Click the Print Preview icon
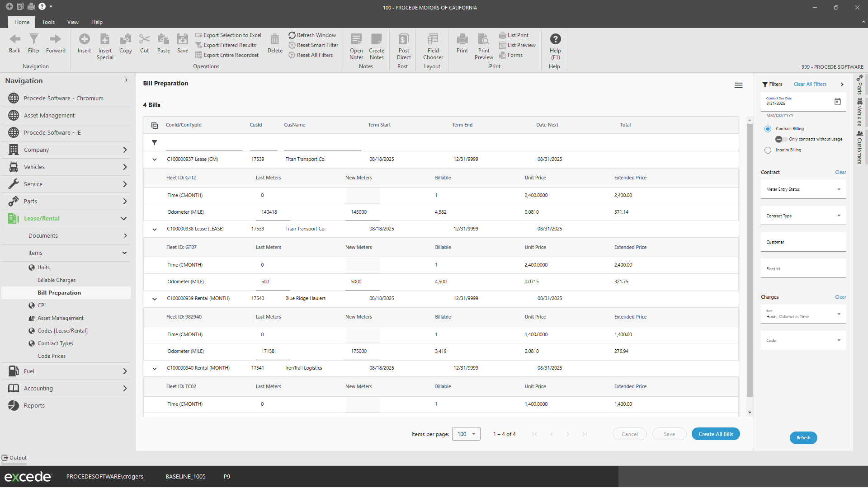 pyautogui.click(x=483, y=39)
